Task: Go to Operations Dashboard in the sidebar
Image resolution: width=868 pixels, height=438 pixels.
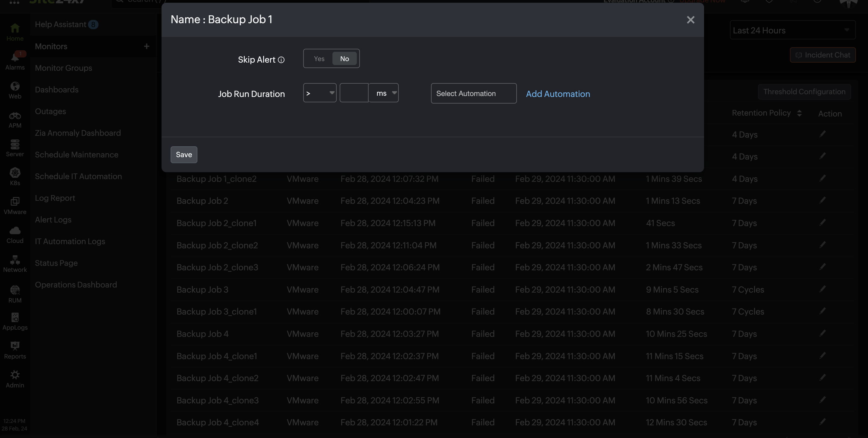Action: [x=76, y=284]
